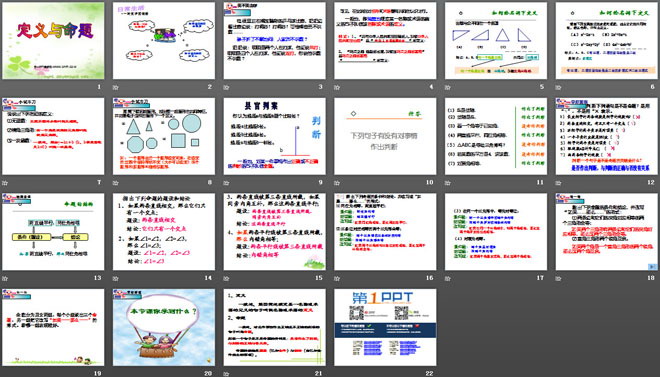Click slide number label 18
This screenshot has height=377, width=660.
651,278
